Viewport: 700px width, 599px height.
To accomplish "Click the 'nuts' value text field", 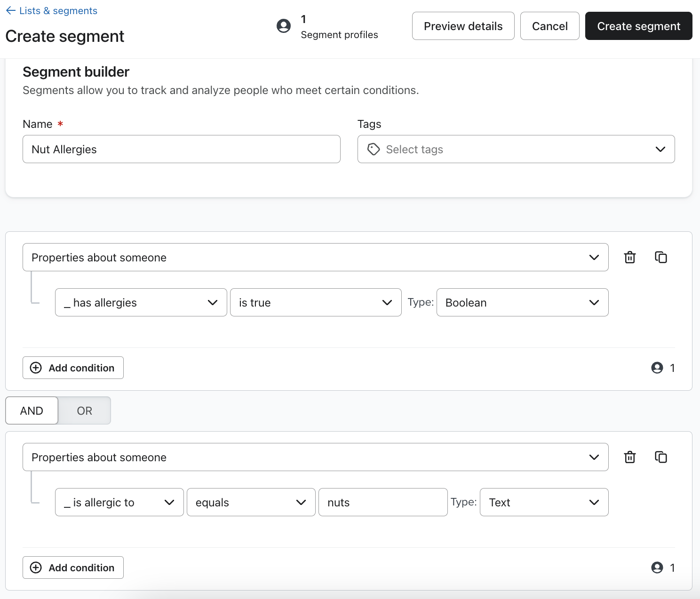I will pyautogui.click(x=382, y=502).
